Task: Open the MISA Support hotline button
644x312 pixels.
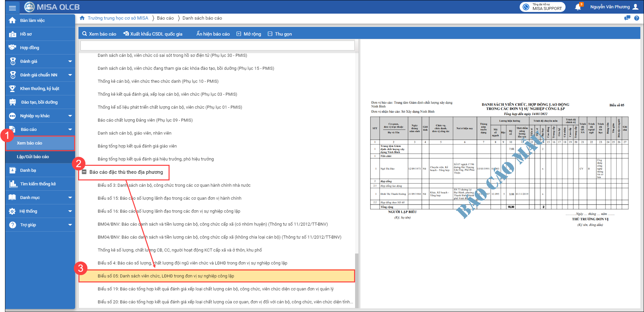Action: 542,7
